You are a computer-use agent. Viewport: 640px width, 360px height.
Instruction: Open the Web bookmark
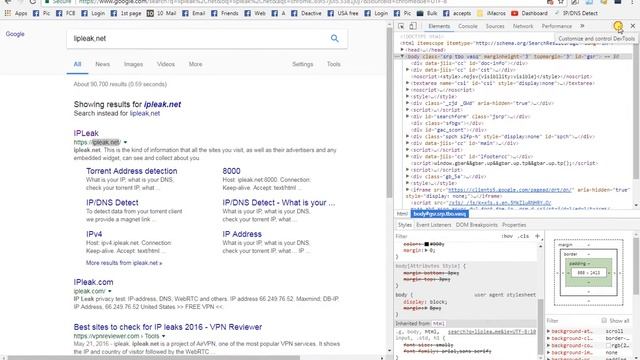pos(255,13)
